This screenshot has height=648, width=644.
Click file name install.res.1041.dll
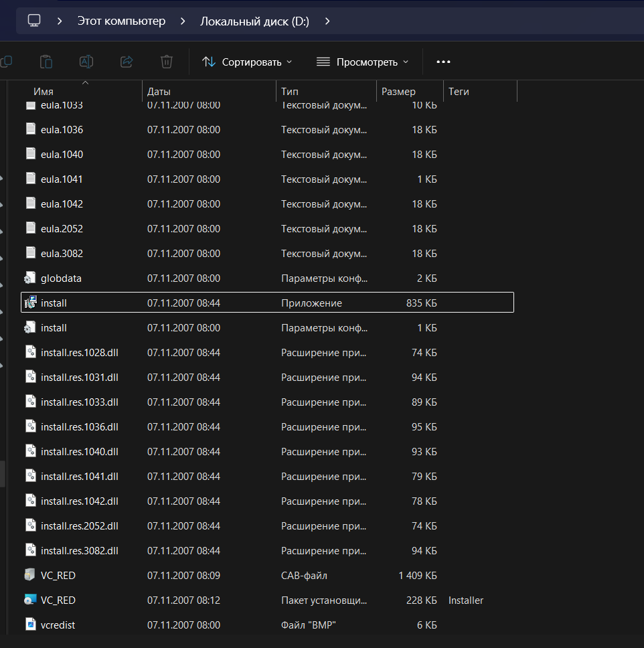[x=80, y=477]
